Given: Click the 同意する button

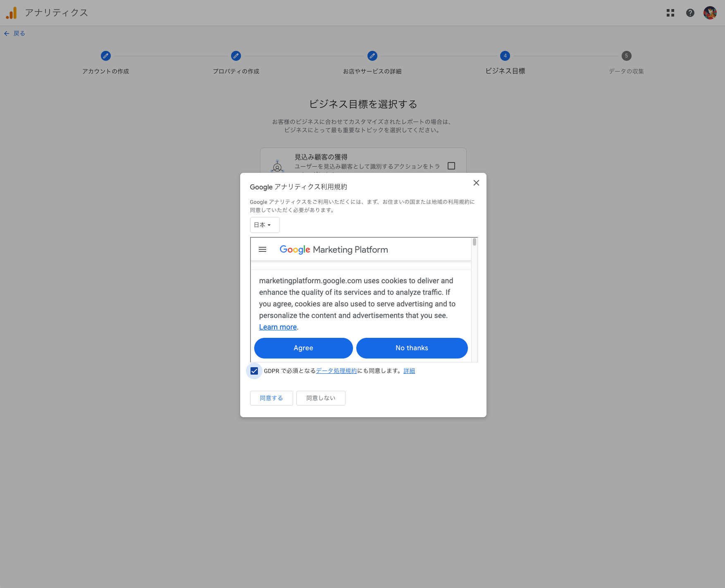Looking at the screenshot, I should (x=271, y=398).
